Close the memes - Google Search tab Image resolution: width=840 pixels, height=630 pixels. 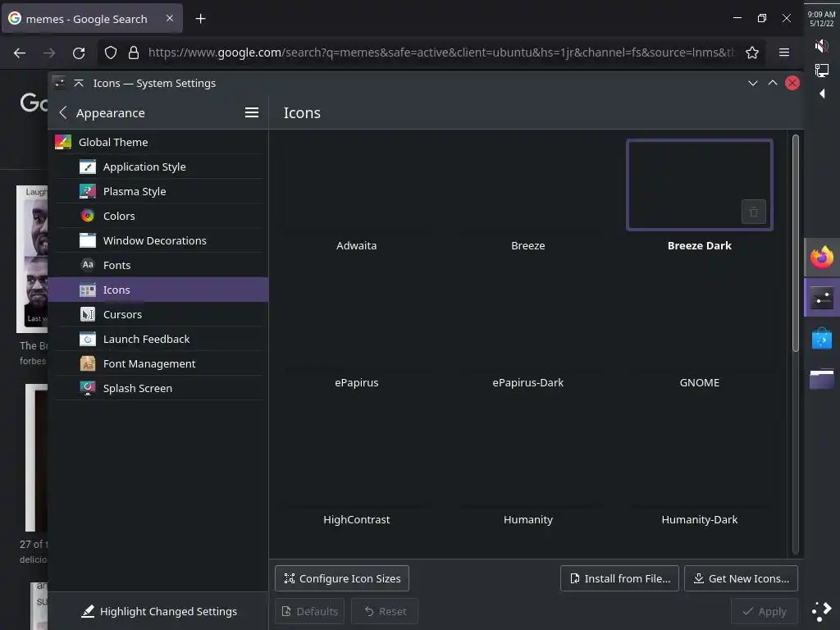tap(170, 18)
